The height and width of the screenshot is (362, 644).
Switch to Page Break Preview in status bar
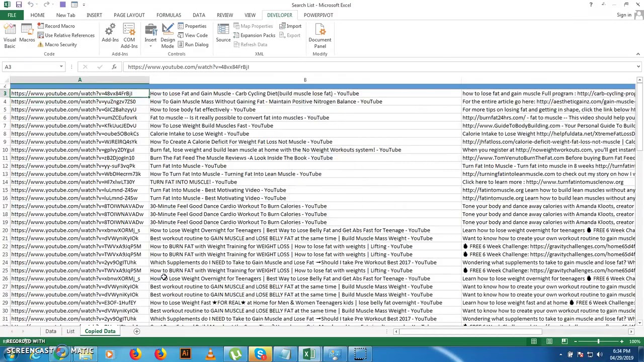pyautogui.click(x=565, y=341)
